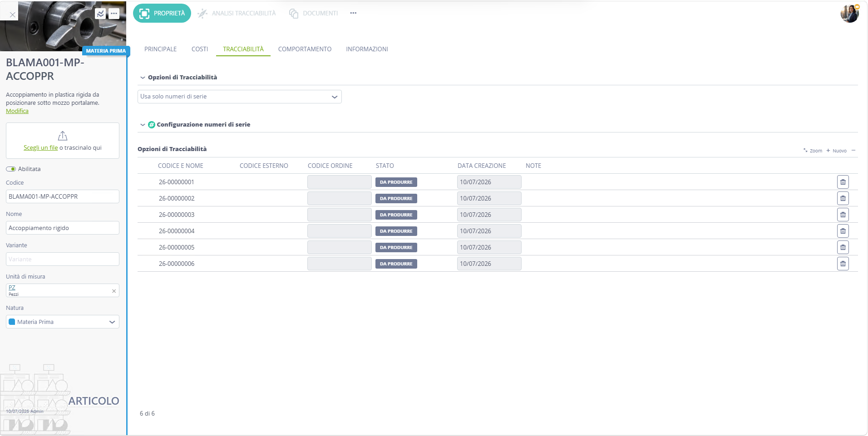Click the Codice input field
Image resolution: width=868 pixels, height=436 pixels.
pyautogui.click(x=63, y=196)
